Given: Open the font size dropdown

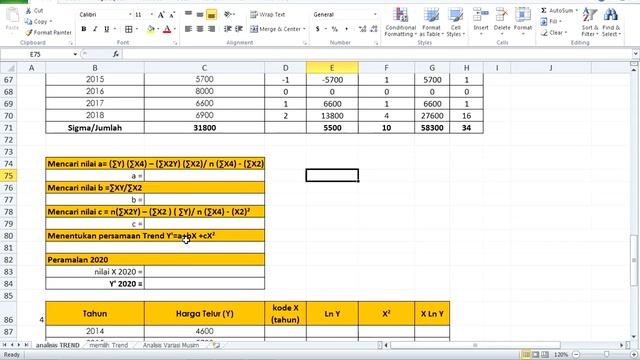Looking at the screenshot, I should tap(151, 15).
